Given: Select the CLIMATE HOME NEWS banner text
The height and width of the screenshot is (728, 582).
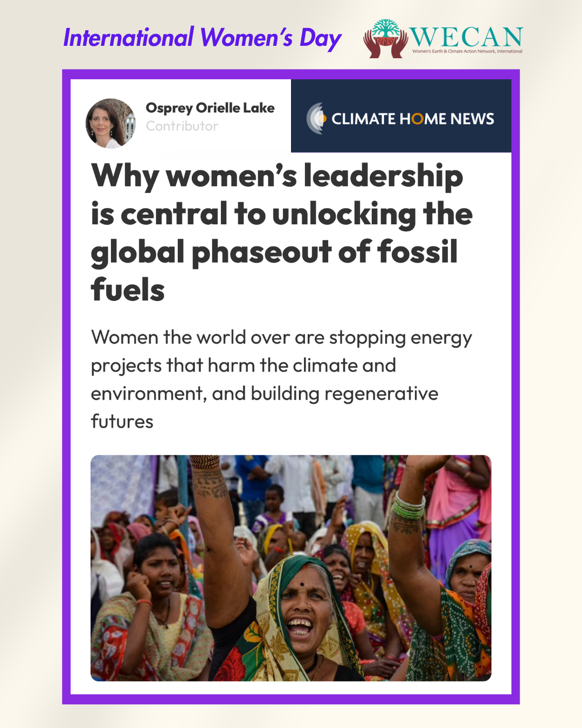Looking at the screenshot, I should click(412, 119).
